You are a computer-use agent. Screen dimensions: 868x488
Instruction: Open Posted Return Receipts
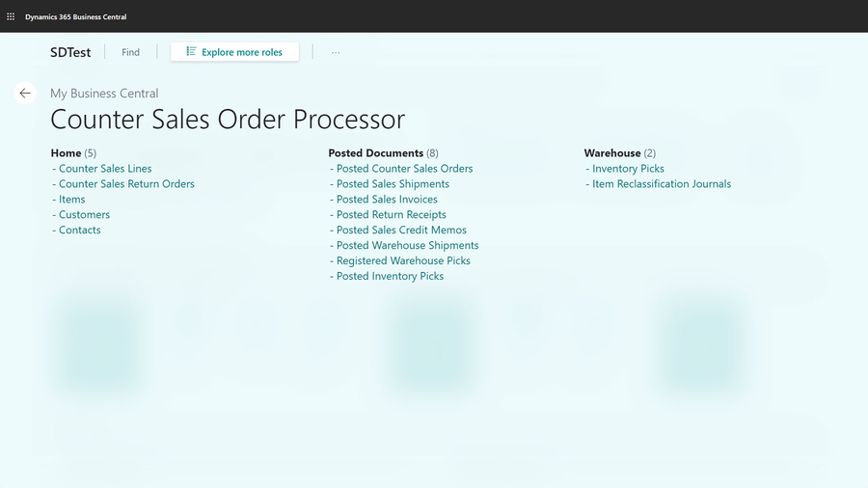(391, 215)
